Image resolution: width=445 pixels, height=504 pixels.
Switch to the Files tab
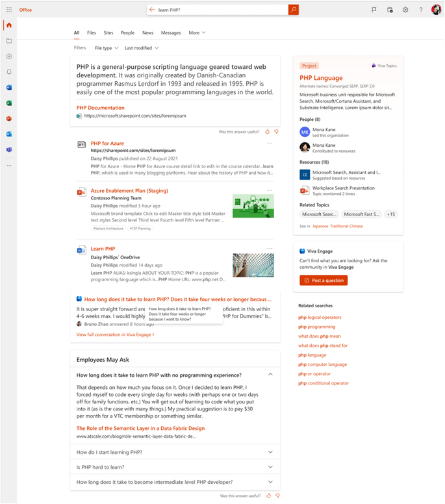click(x=92, y=32)
